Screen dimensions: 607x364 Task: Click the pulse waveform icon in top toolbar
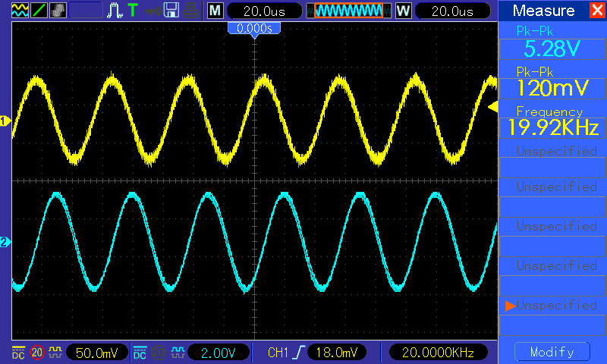click(115, 11)
